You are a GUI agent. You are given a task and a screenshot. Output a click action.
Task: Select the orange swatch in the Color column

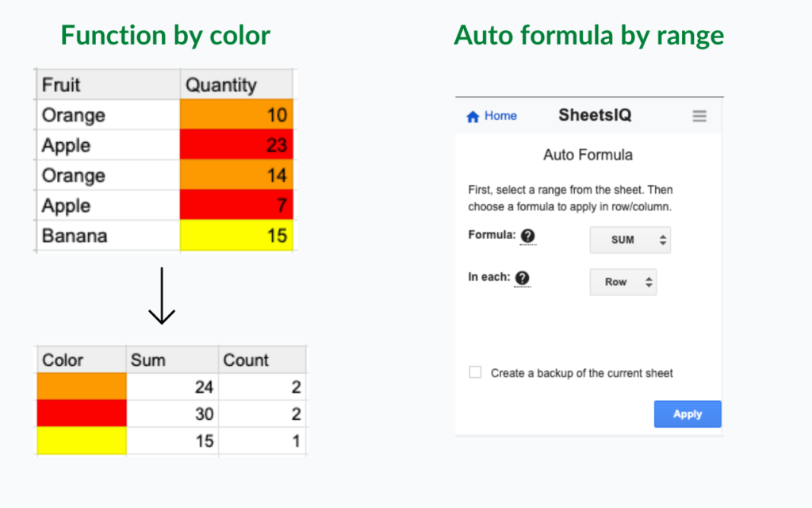click(82, 387)
